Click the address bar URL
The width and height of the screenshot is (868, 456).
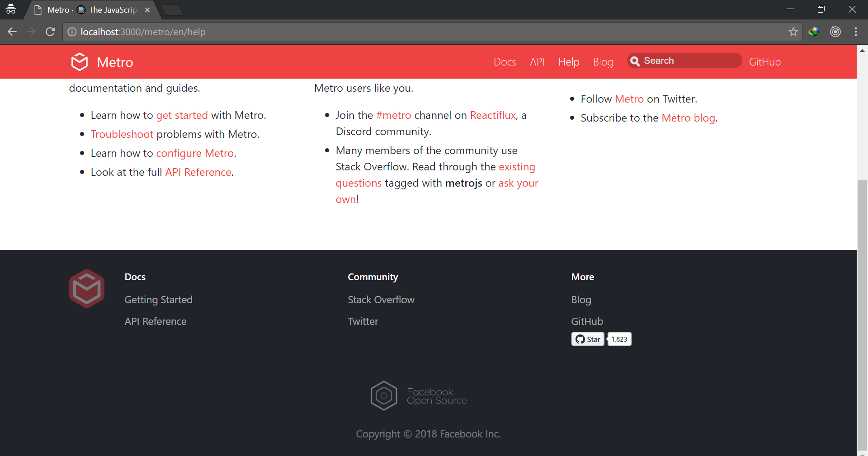(x=143, y=32)
